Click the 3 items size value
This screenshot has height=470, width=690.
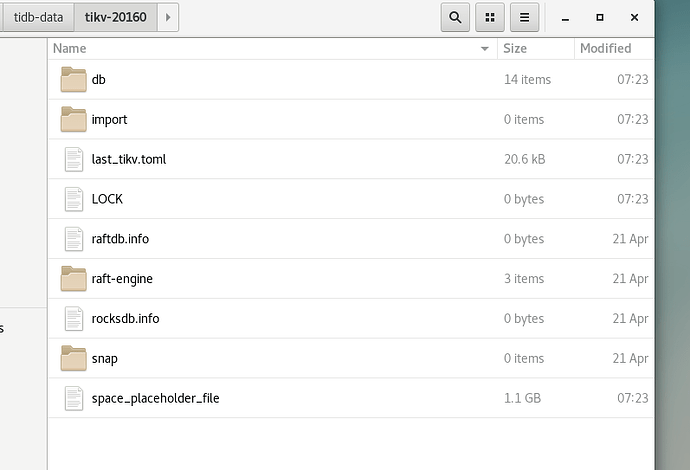pyautogui.click(x=524, y=279)
